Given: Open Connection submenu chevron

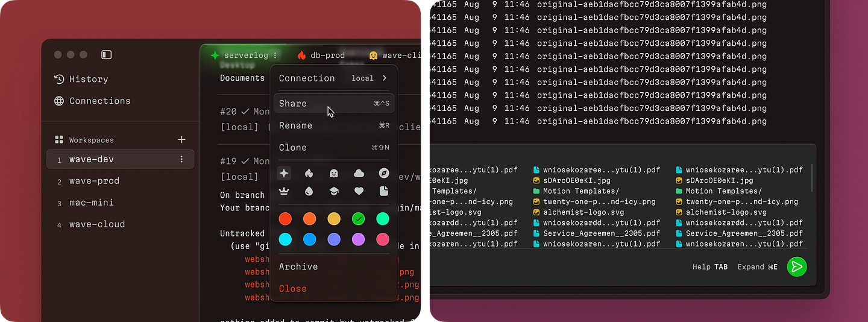Looking at the screenshot, I should [x=384, y=78].
